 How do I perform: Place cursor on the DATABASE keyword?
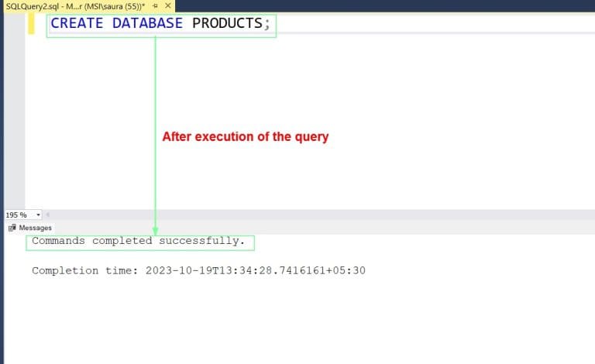(148, 23)
